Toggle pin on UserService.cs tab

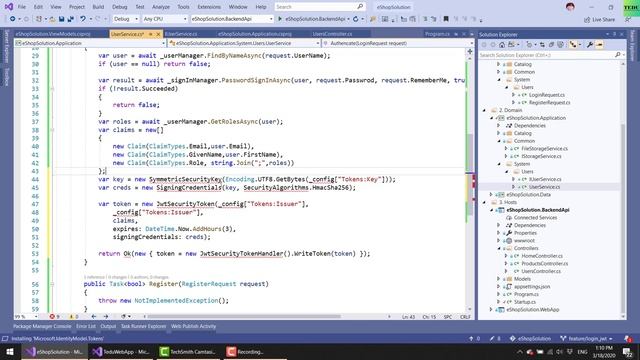coord(150,34)
